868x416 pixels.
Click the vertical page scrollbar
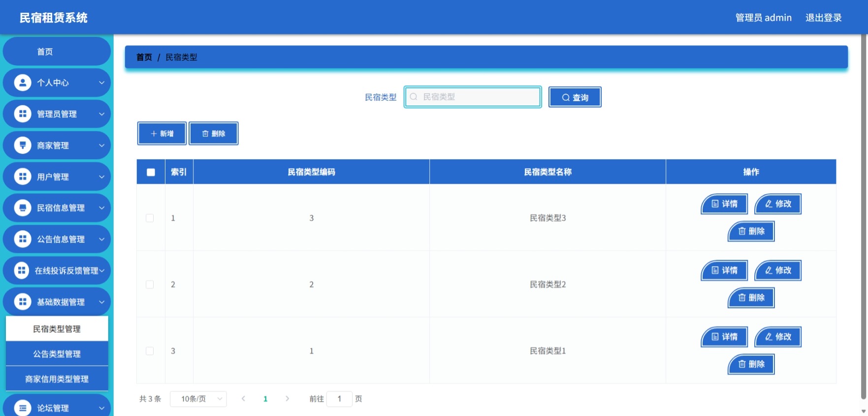pos(864,217)
